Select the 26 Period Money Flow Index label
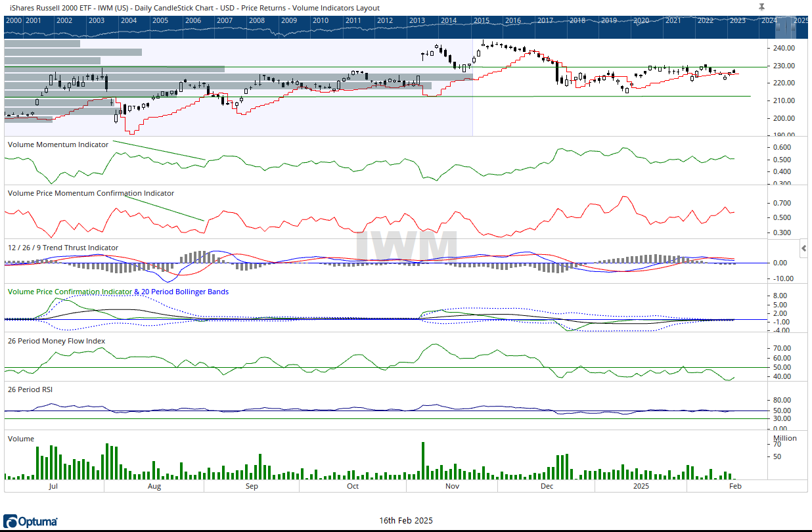Viewport: 812px width, 532px height. point(56,341)
